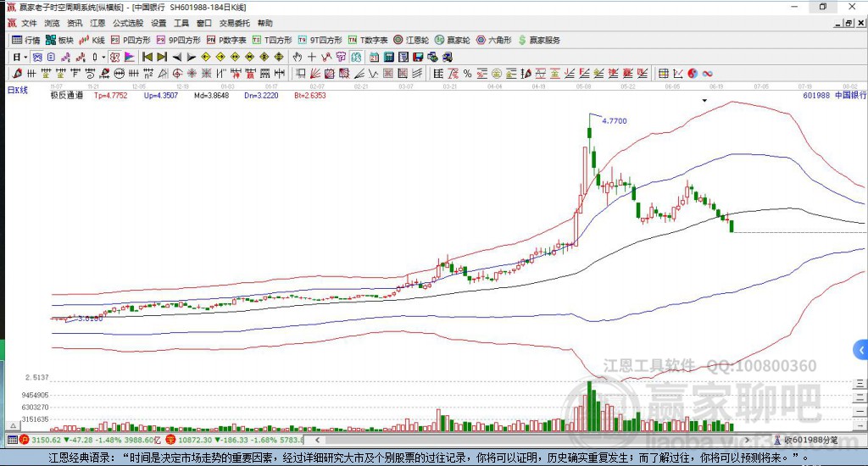Open the 行情 quotes view
The height and width of the screenshot is (466, 868).
coord(26,40)
